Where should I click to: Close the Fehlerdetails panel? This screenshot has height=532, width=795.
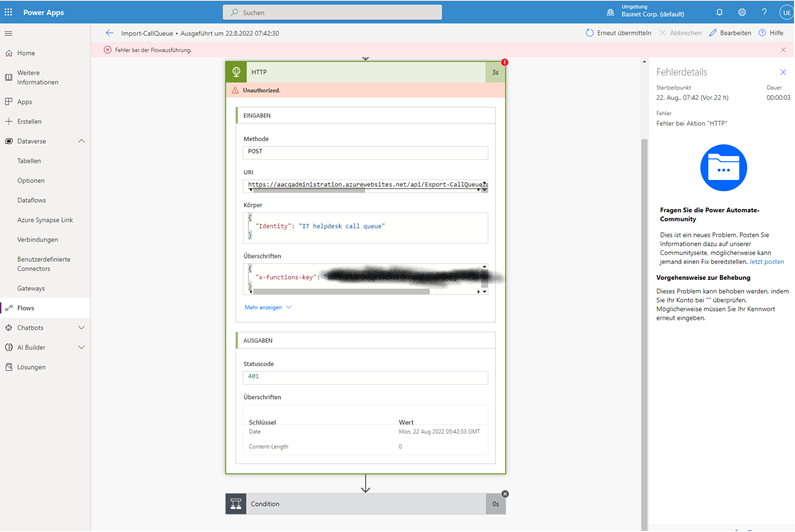click(x=783, y=72)
